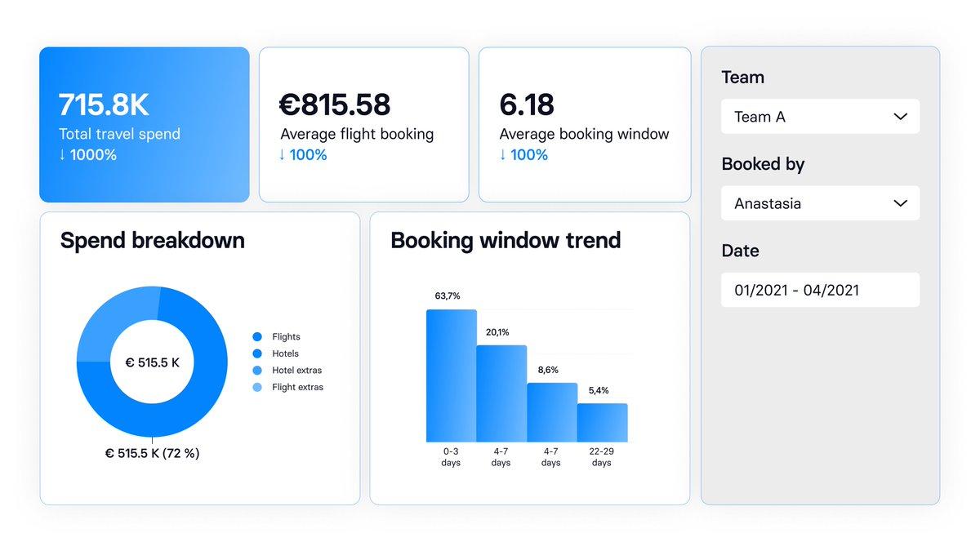Click the ↓ 1000% change indicator
The image size is (980, 551).
click(x=87, y=155)
